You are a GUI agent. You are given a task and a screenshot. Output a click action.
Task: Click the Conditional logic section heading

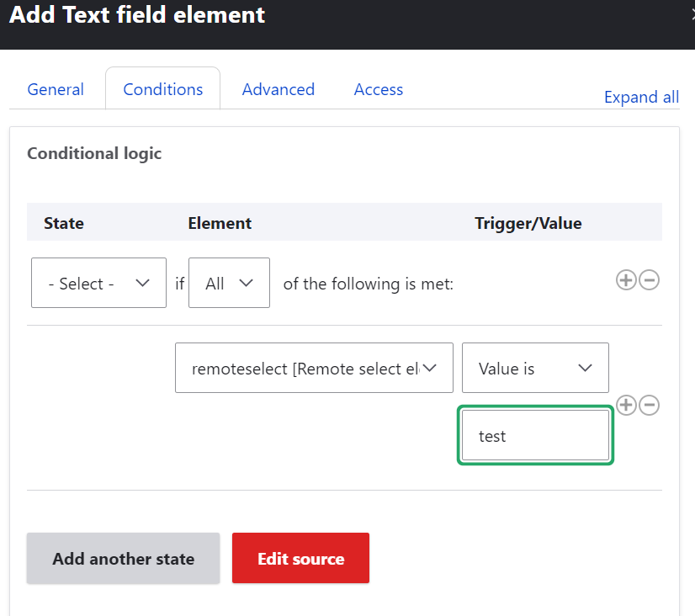94,153
